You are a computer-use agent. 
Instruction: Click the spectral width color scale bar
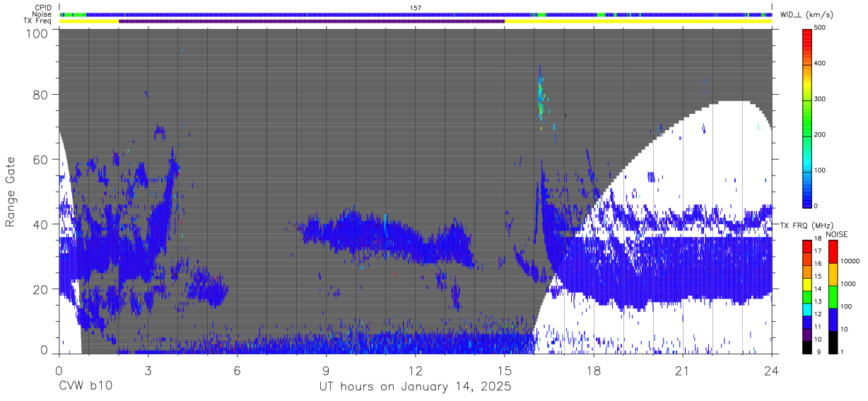coord(807,119)
